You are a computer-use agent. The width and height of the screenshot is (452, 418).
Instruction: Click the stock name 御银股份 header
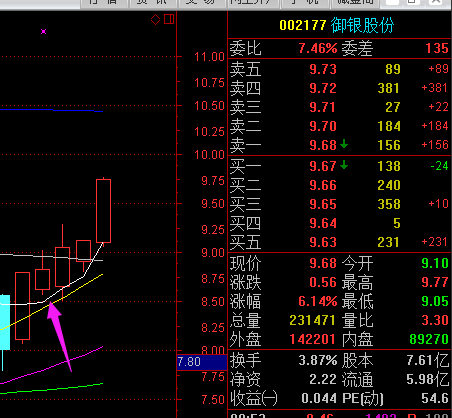[363, 25]
